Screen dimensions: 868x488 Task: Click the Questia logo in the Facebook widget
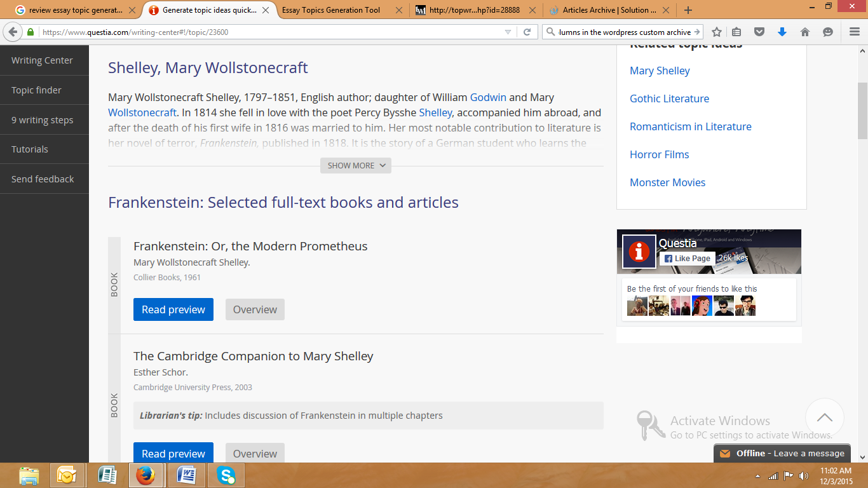639,252
